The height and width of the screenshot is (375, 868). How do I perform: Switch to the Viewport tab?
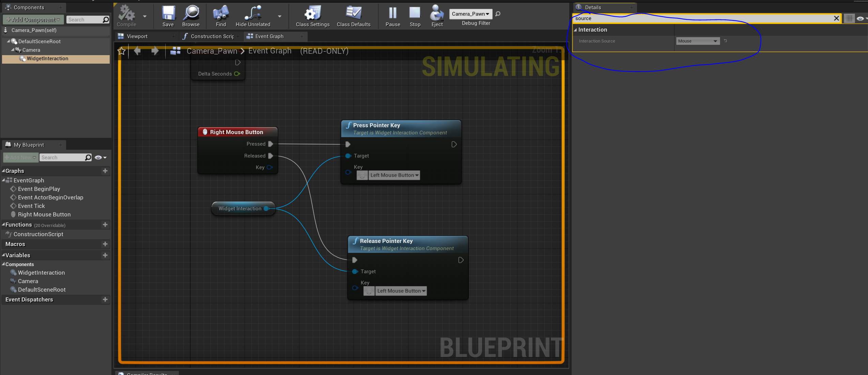(137, 36)
